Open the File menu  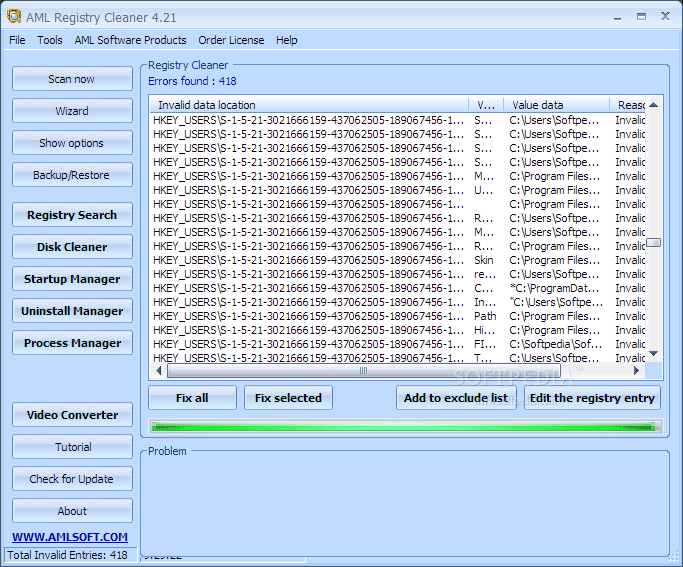(x=17, y=40)
